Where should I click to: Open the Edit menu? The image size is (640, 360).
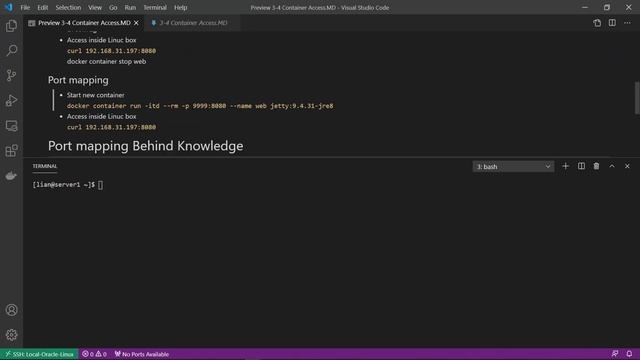click(x=42, y=7)
